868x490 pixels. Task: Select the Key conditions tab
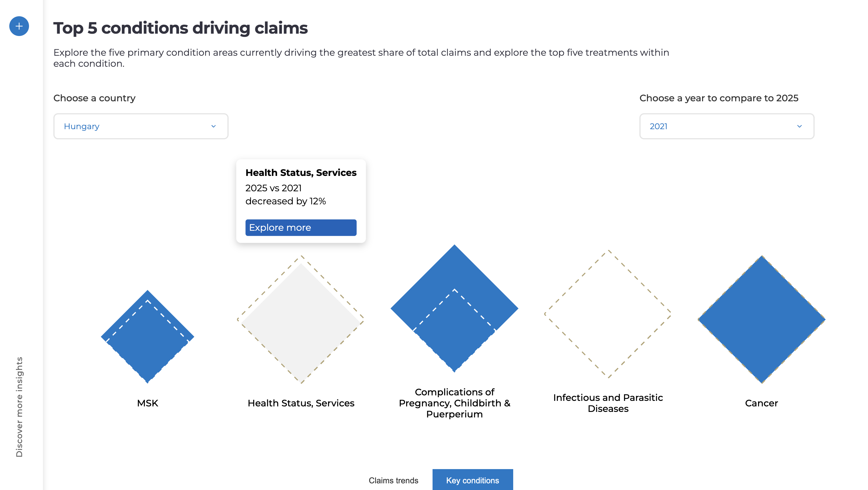click(x=472, y=480)
